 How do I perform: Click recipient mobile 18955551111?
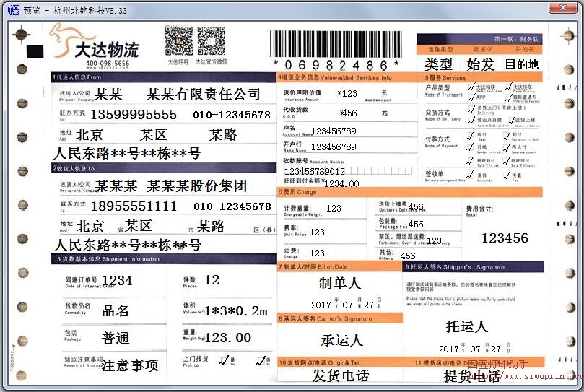pyautogui.click(x=134, y=206)
